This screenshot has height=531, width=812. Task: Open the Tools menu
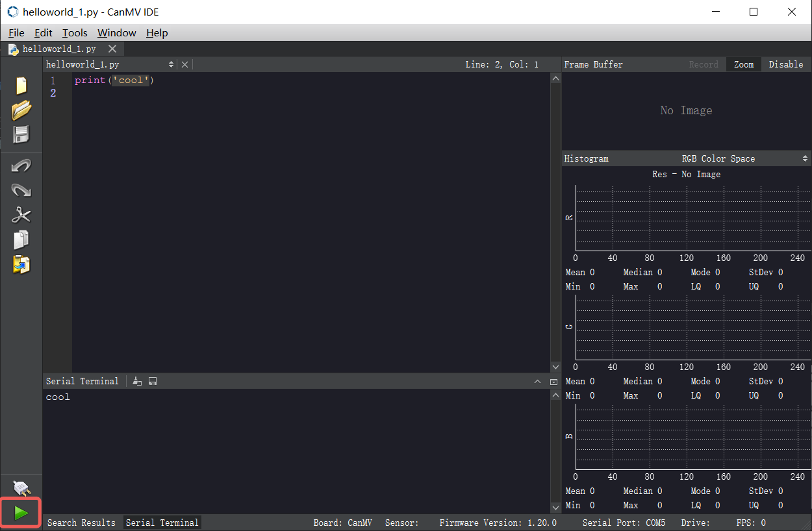coord(75,32)
